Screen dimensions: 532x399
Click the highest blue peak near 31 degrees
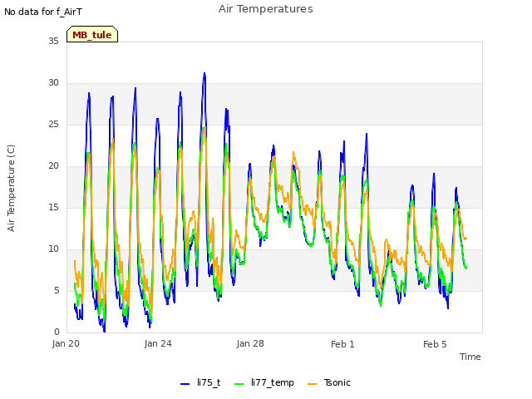point(204,73)
